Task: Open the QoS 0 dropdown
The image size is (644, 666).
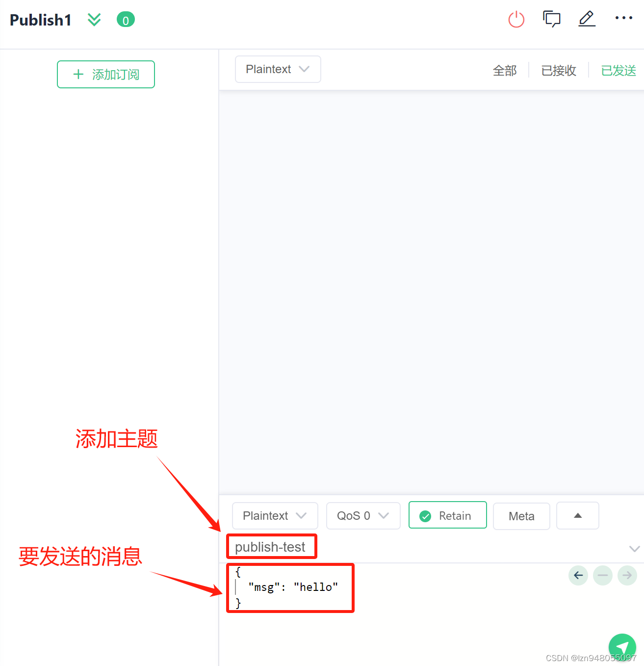Action: click(x=363, y=516)
